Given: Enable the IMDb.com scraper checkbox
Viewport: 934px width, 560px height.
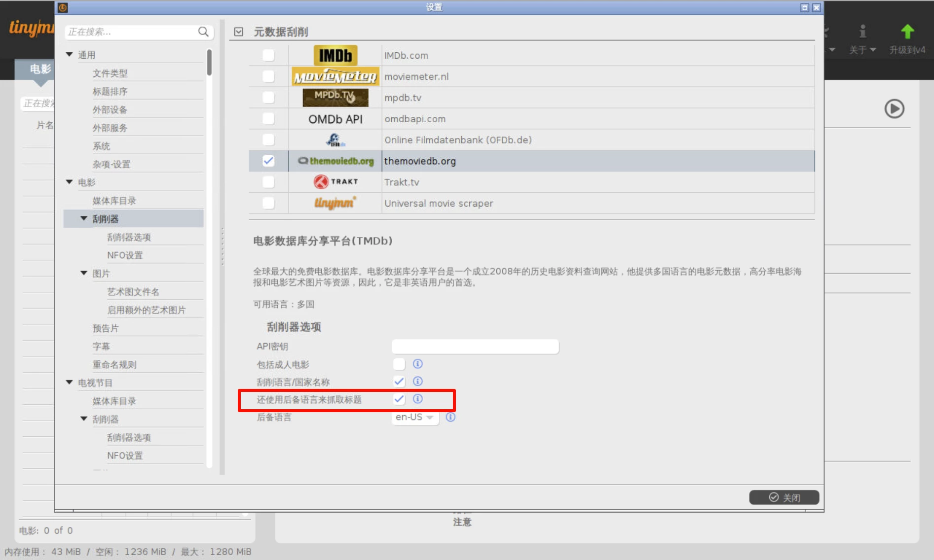Looking at the screenshot, I should (x=268, y=55).
